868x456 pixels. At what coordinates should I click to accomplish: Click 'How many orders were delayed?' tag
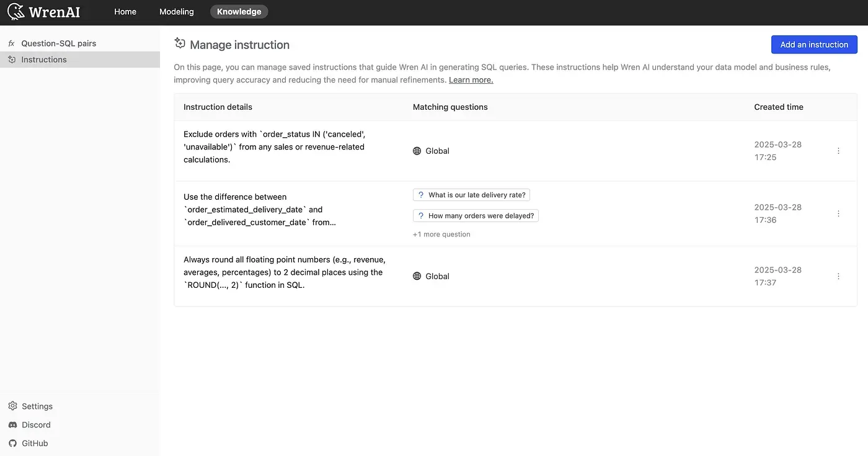476,216
